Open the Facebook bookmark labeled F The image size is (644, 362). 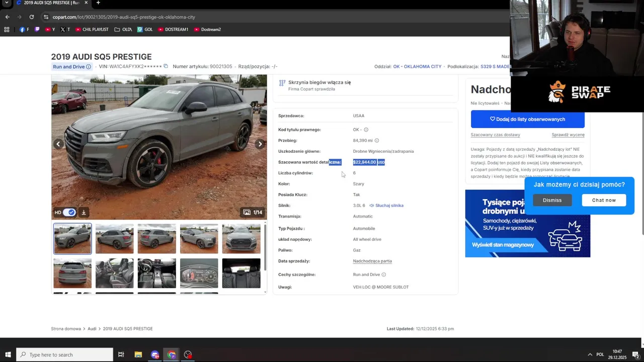tap(24, 30)
